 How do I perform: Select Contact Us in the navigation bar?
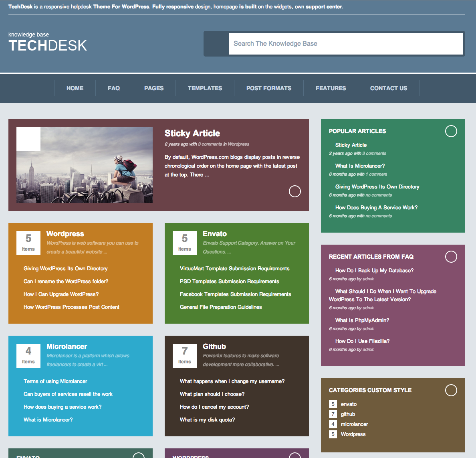pyautogui.click(x=388, y=88)
